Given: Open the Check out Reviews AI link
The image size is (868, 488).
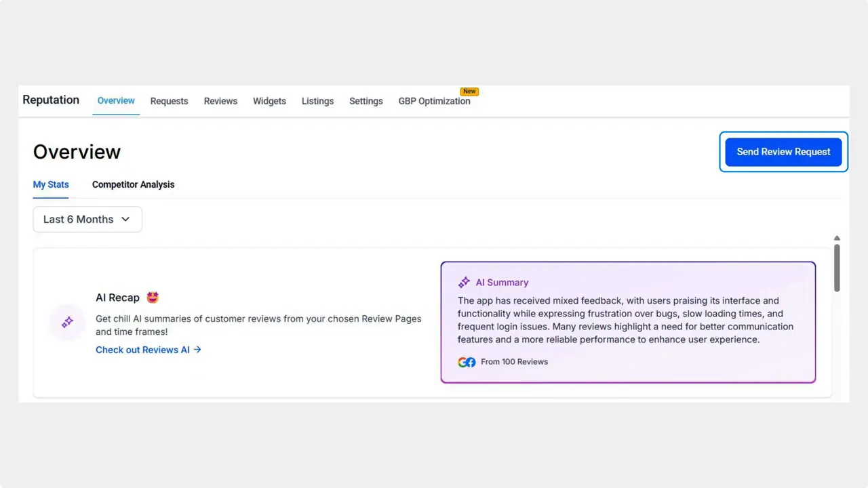Looking at the screenshot, I should coord(142,350).
